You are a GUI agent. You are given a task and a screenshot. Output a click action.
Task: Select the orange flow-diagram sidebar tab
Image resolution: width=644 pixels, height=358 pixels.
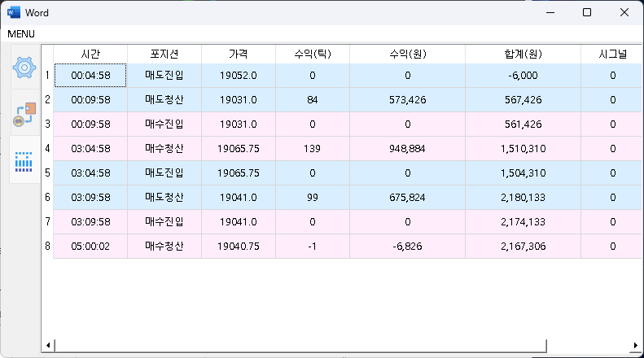24,116
